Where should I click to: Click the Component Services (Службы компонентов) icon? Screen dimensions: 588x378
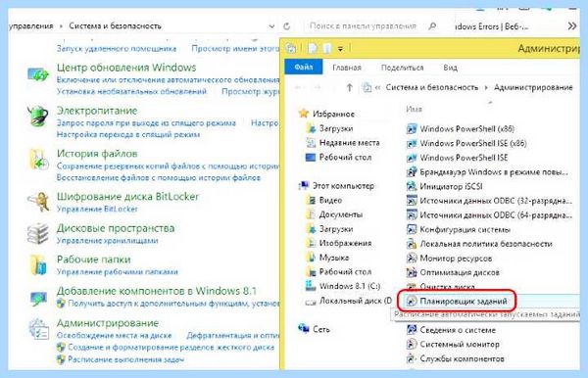click(412, 358)
